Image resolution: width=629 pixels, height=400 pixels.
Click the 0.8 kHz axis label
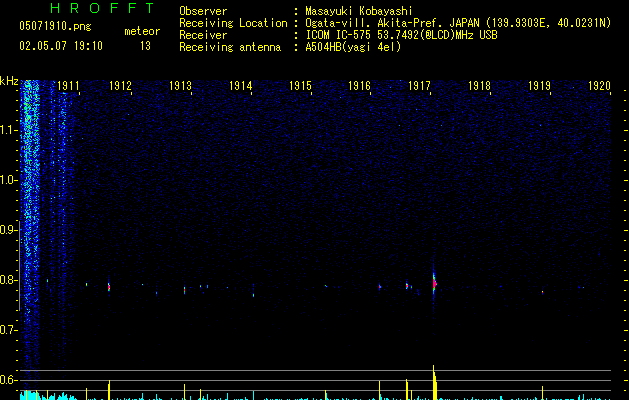9,280
